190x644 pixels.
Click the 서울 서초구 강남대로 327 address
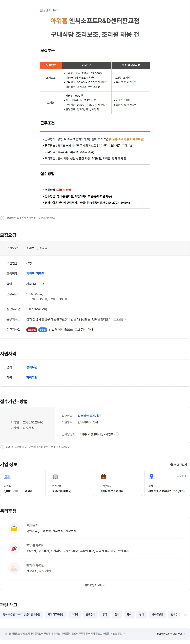click(x=167, y=491)
